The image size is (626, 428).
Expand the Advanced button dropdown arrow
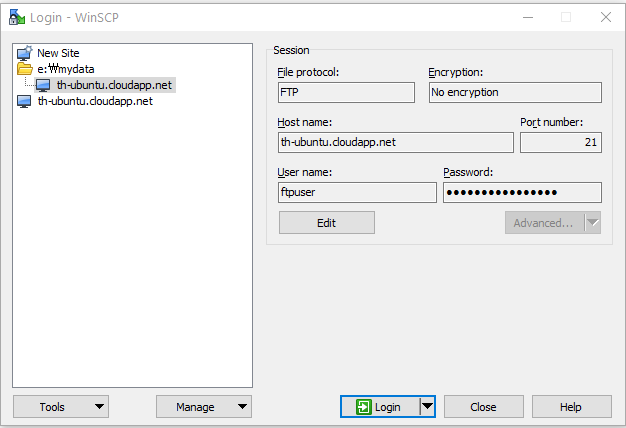[x=593, y=223]
